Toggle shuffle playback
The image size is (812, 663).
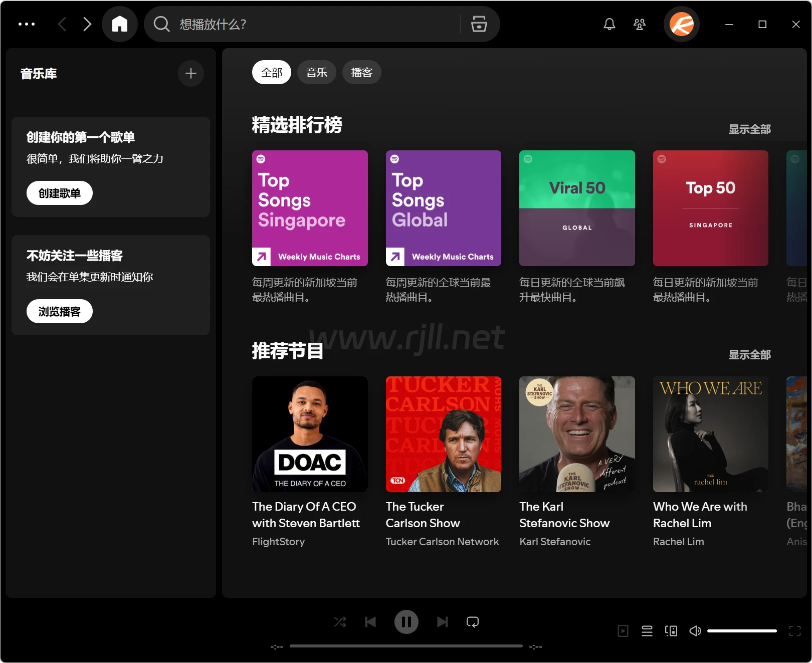[340, 622]
